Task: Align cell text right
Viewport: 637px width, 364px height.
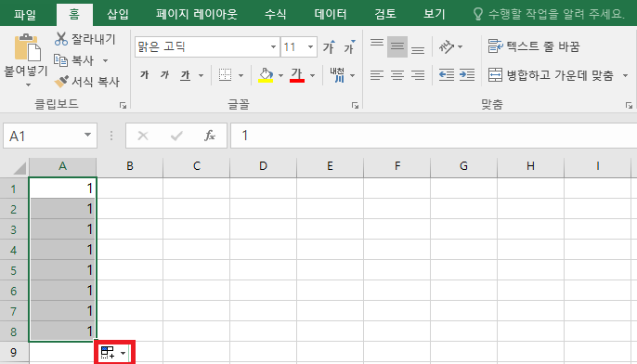Action: click(418, 75)
